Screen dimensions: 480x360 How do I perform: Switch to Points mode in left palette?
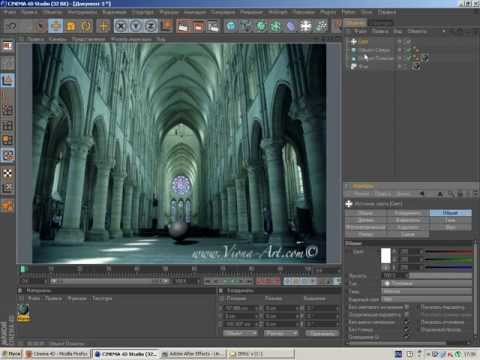8,110
